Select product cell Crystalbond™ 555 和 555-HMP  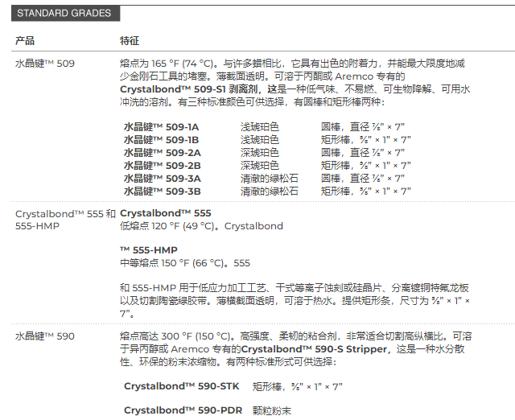point(65,220)
